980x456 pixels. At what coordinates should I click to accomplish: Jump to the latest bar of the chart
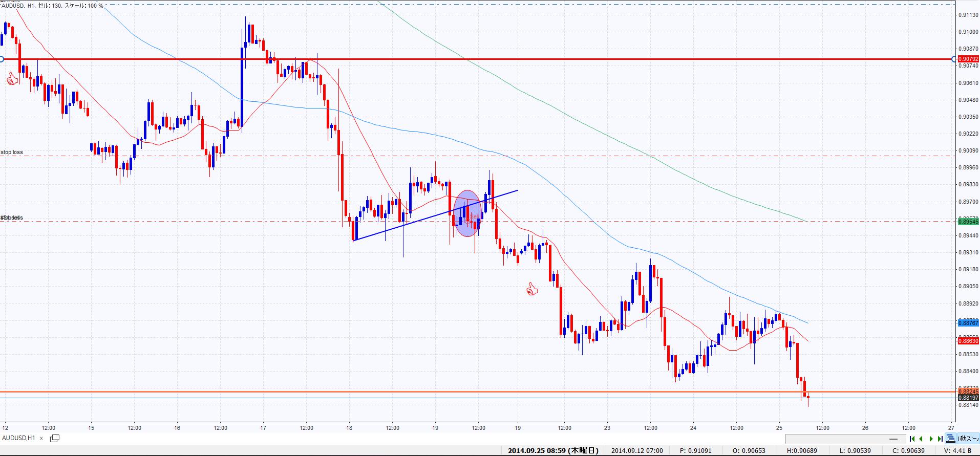[x=940, y=439]
